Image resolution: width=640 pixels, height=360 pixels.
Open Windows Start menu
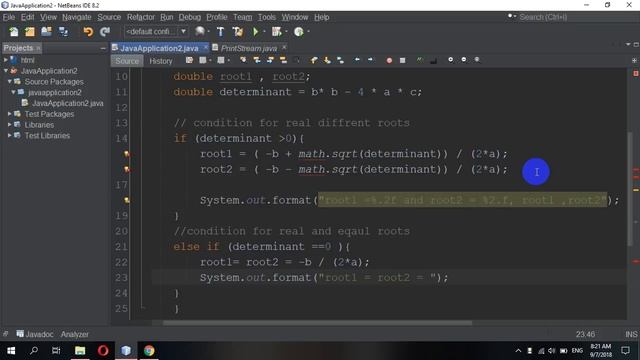click(x=11, y=351)
